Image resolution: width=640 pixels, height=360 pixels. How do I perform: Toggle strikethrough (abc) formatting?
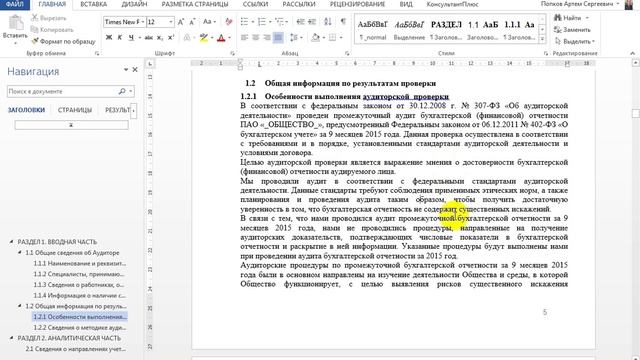click(149, 38)
